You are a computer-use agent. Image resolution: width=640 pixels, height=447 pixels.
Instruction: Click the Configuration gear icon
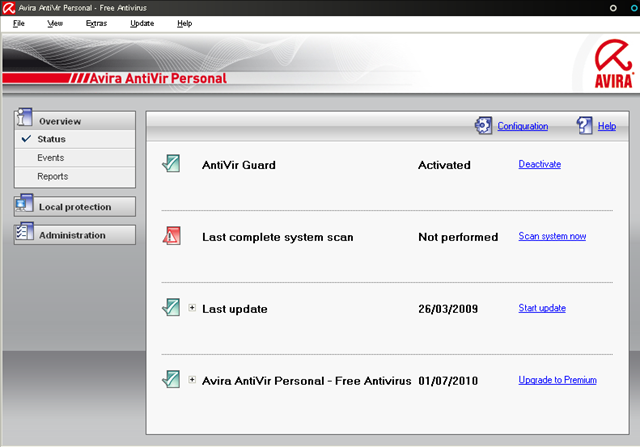click(483, 126)
